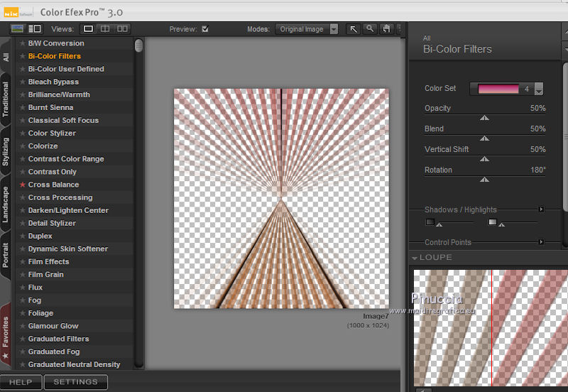Switch to side-by-side preview view
The height and width of the screenshot is (392, 568).
point(123,29)
